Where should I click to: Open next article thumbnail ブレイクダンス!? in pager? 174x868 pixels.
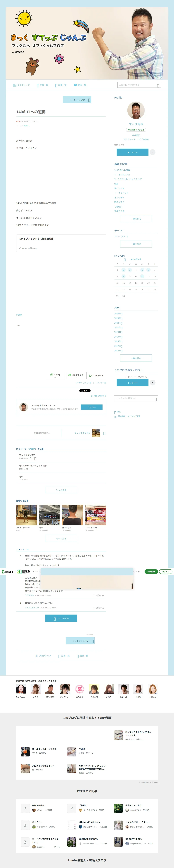click(x=96, y=433)
